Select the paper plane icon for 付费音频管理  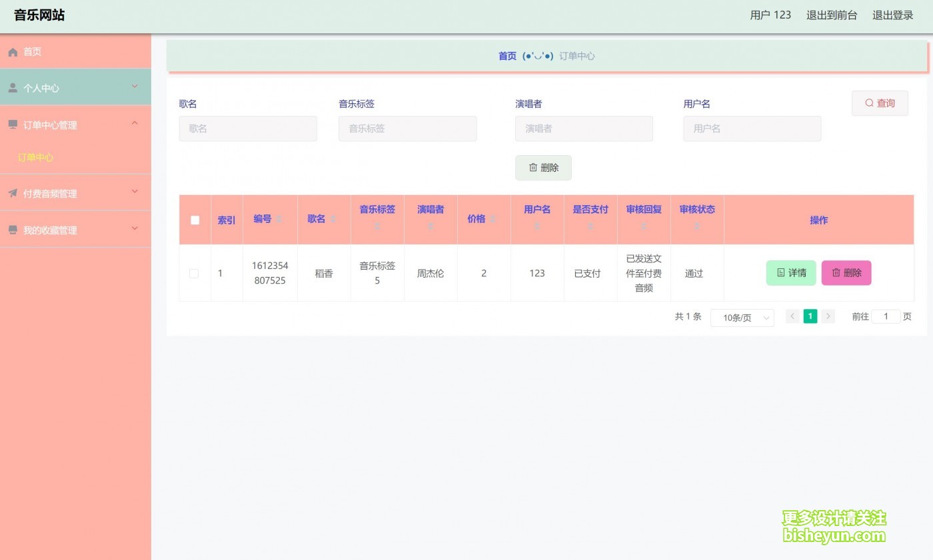(11, 193)
